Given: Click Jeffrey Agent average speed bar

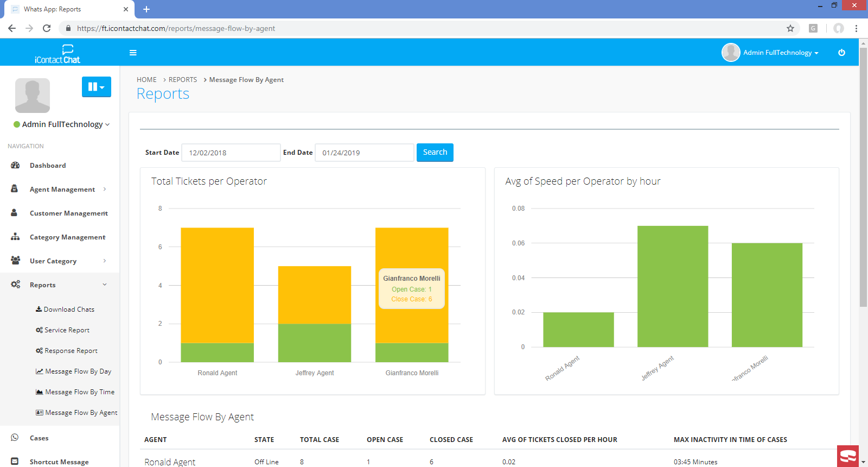Looking at the screenshot, I should 673,286.
